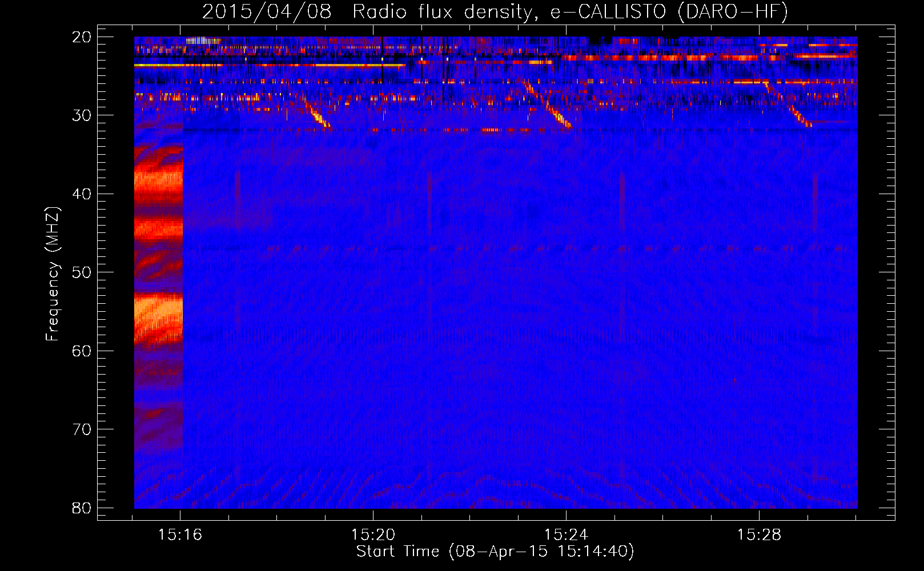Click the drifting burst streak near 15:29

coord(789,104)
